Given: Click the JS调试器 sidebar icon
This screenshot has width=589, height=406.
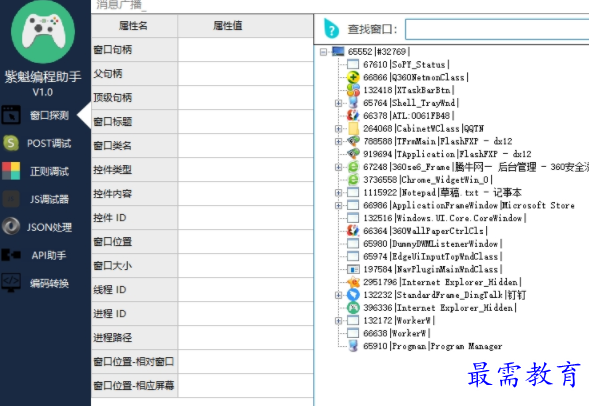Looking at the screenshot, I should pyautogui.click(x=11, y=199).
